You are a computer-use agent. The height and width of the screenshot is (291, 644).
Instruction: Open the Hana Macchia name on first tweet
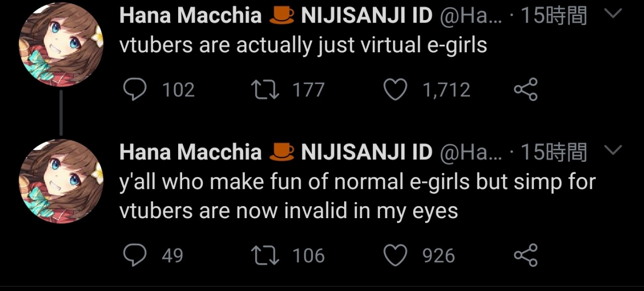[x=191, y=16]
